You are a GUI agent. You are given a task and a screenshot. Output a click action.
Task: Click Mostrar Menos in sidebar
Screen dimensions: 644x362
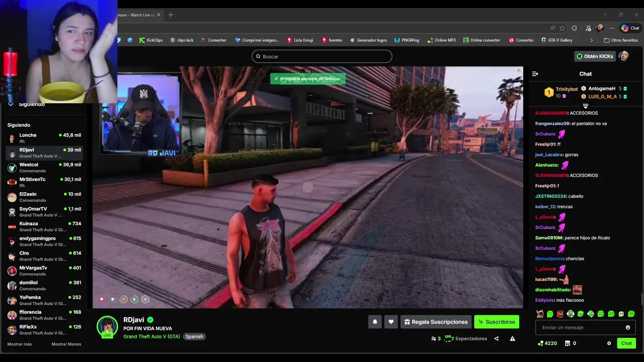pos(66,344)
